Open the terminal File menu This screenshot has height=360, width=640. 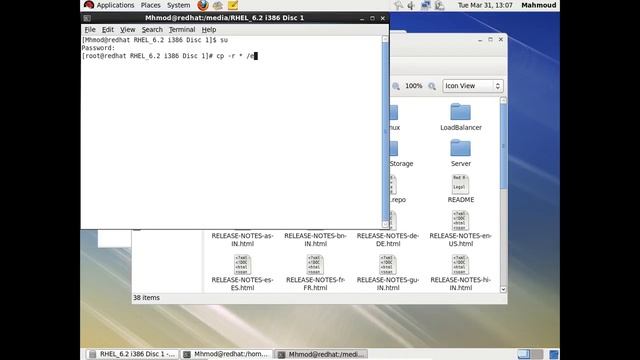click(90, 29)
